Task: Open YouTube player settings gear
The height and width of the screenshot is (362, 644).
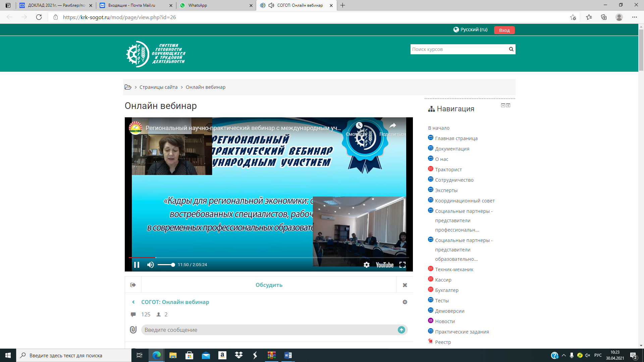Action: click(367, 265)
